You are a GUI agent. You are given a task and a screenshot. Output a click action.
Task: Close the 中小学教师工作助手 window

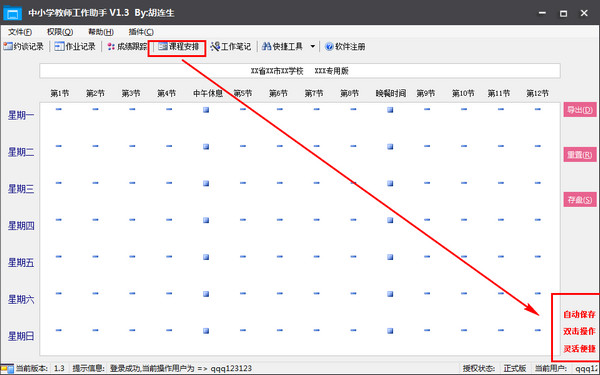click(584, 13)
